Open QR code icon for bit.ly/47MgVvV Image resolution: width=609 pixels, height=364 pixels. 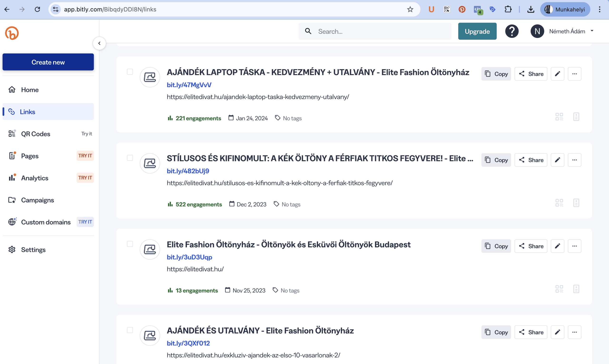point(559,117)
